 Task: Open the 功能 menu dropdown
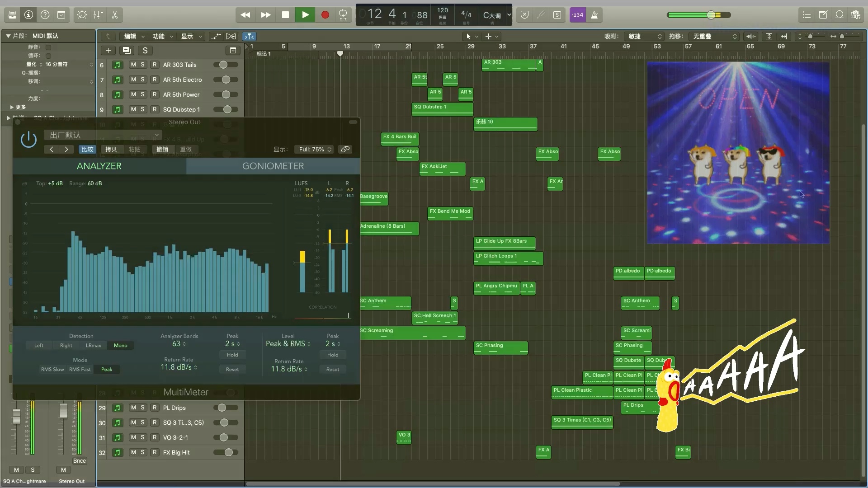tap(163, 36)
